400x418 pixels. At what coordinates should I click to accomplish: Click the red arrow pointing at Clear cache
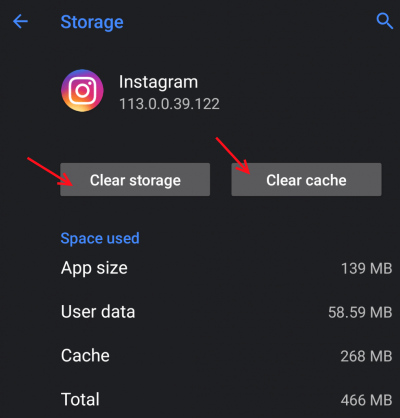(x=233, y=155)
